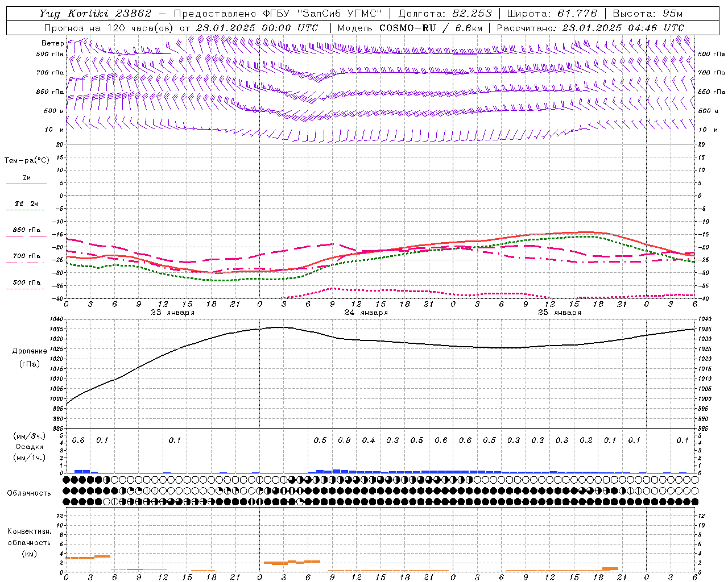Click the green dotted dew point curve
Screen dimensions: 728x582
[x=382, y=259]
